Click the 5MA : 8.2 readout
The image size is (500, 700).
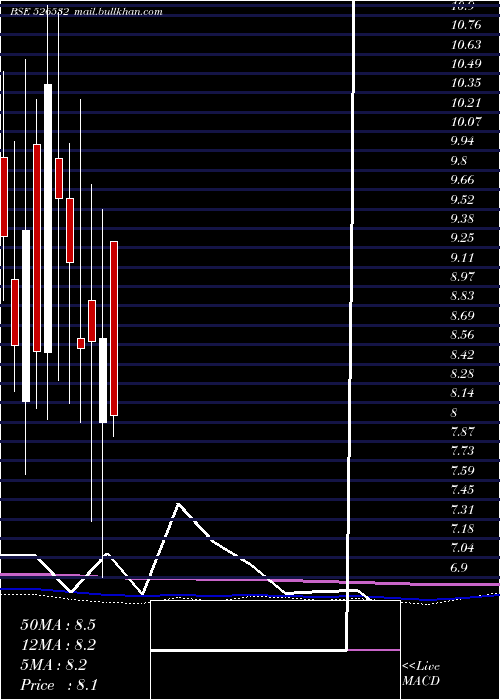click(x=53, y=665)
